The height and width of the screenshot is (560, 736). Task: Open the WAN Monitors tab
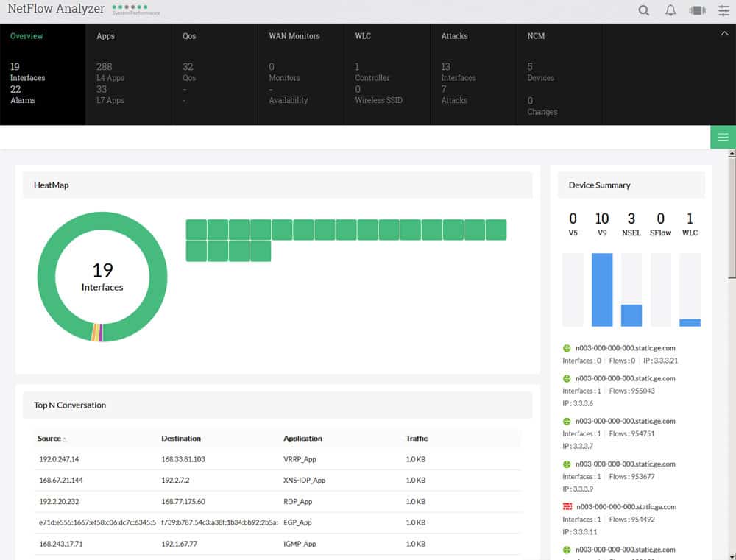pos(294,36)
